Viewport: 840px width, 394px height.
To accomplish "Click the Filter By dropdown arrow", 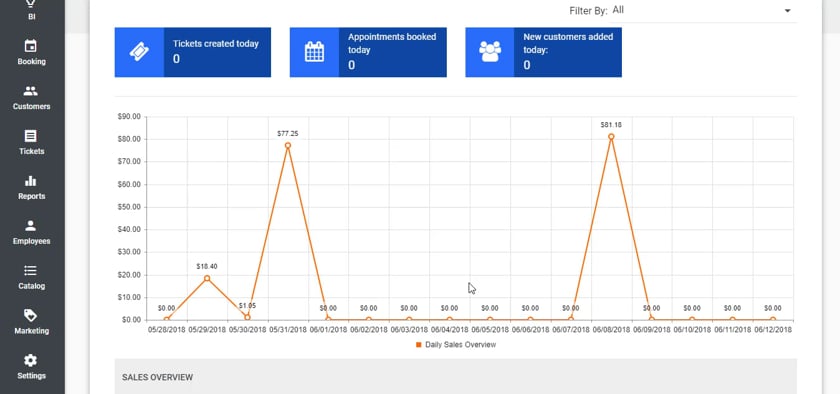I will tap(788, 11).
